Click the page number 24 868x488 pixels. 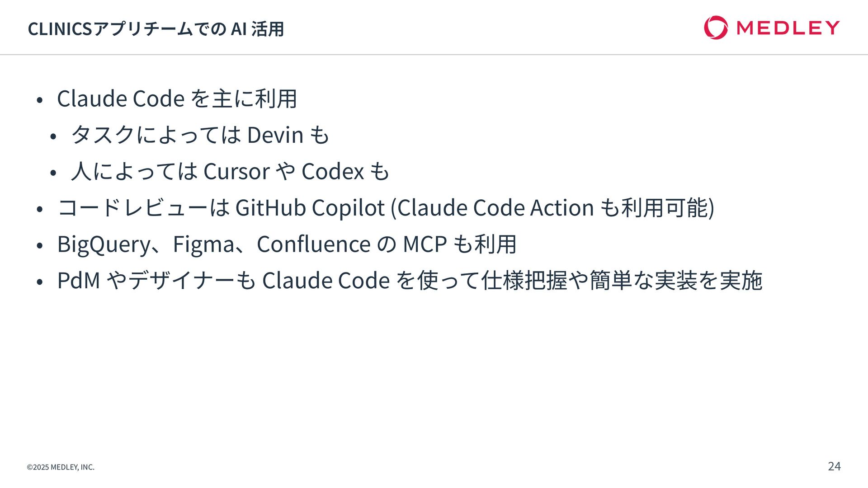pos(834,466)
